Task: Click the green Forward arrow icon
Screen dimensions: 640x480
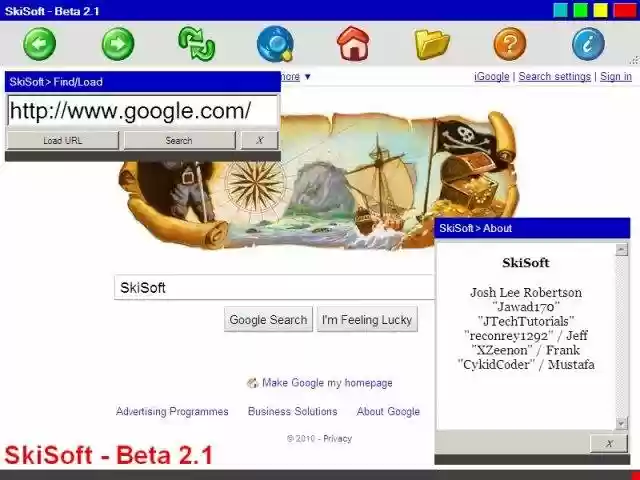Action: (118, 44)
